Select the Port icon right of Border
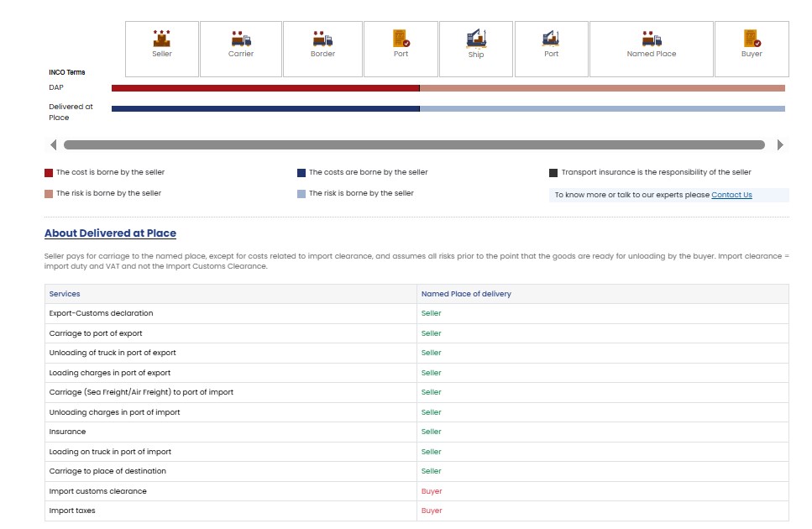Screen dimensions: 812x529 pos(401,39)
